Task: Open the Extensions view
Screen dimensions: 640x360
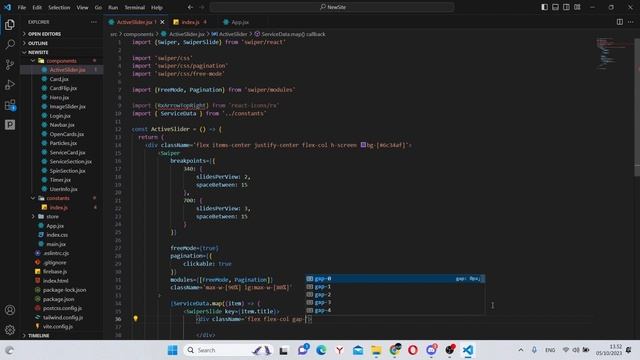Action: pos(10,105)
